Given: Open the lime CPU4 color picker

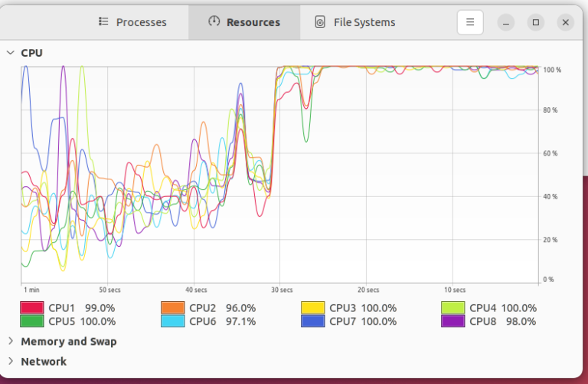Looking at the screenshot, I should (453, 308).
